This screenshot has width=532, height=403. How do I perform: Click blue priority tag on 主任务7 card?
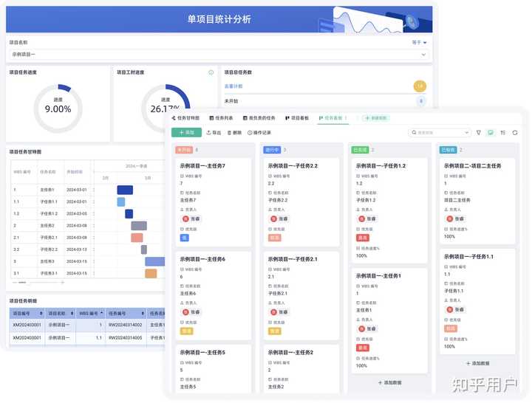point(185,238)
